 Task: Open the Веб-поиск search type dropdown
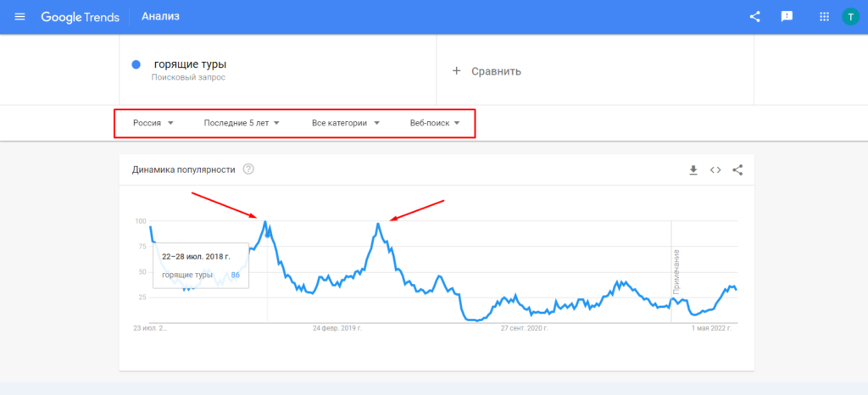point(434,123)
